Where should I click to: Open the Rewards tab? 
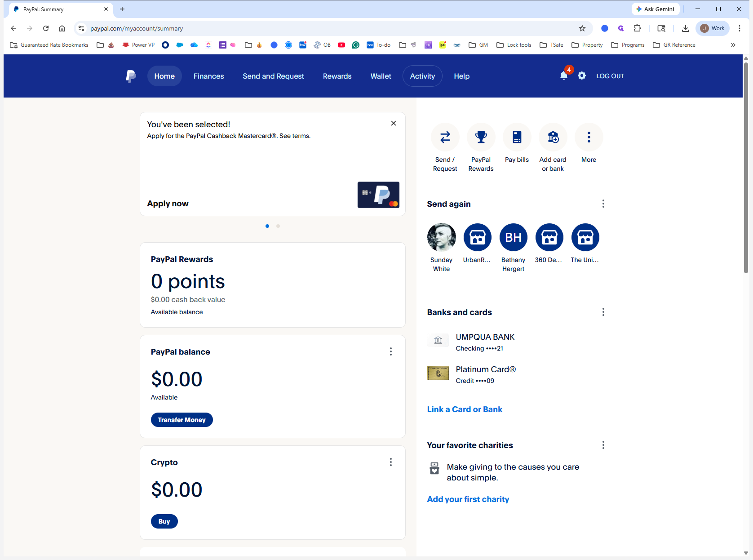point(337,76)
